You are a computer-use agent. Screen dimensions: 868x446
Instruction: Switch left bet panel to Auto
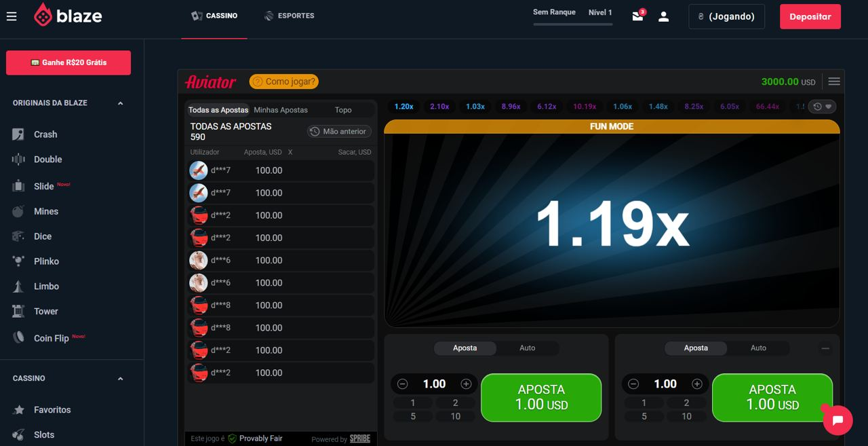point(528,348)
